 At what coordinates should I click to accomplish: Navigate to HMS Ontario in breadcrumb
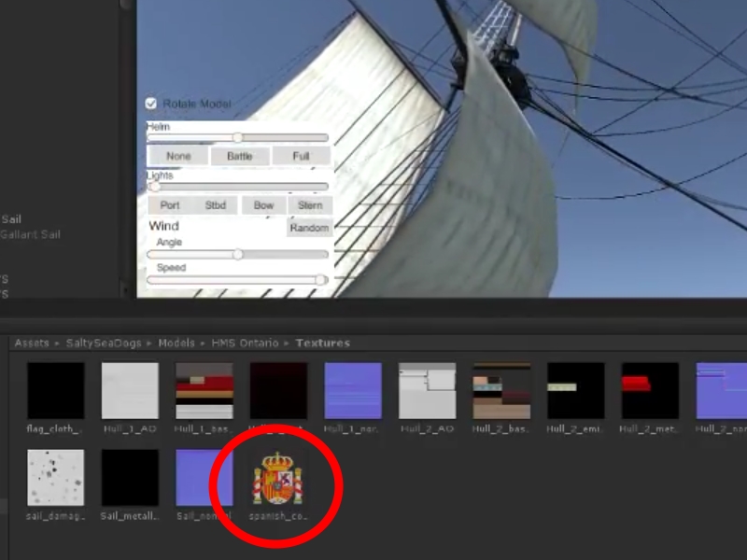(245, 343)
